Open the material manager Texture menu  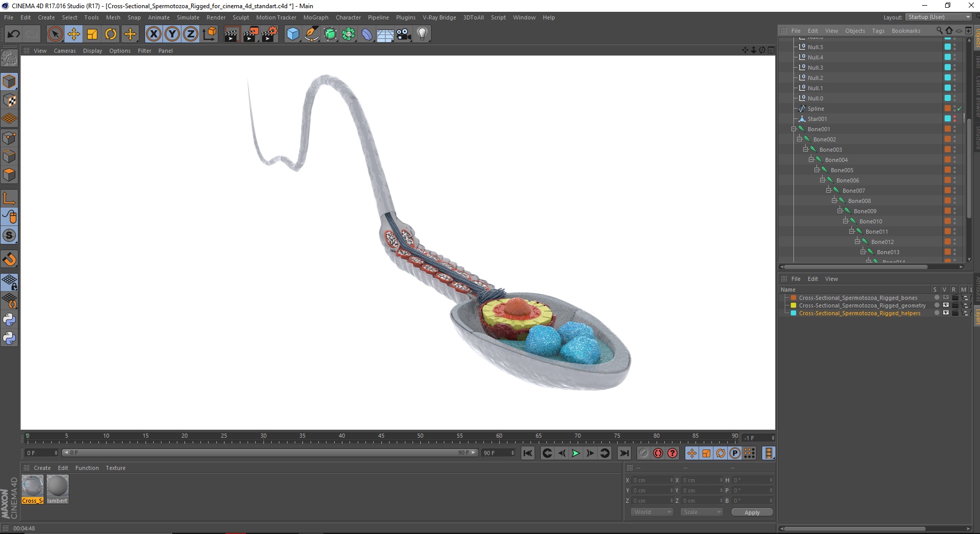pos(115,468)
